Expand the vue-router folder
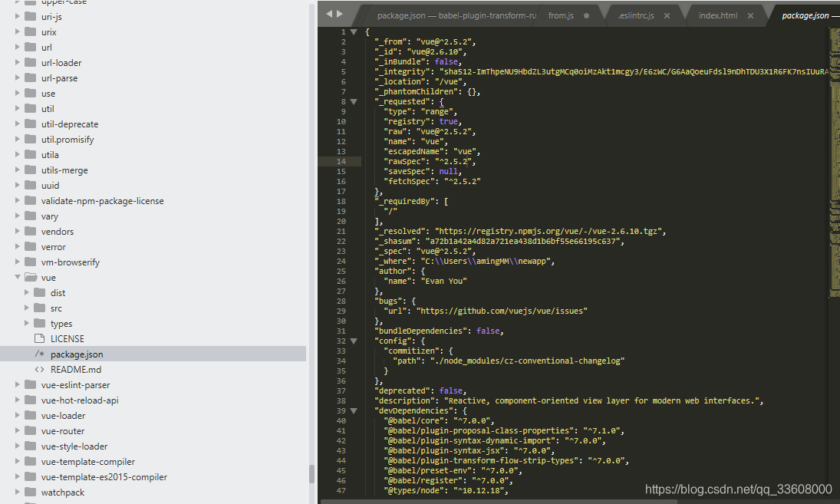This screenshot has height=504, width=840. click(18, 430)
